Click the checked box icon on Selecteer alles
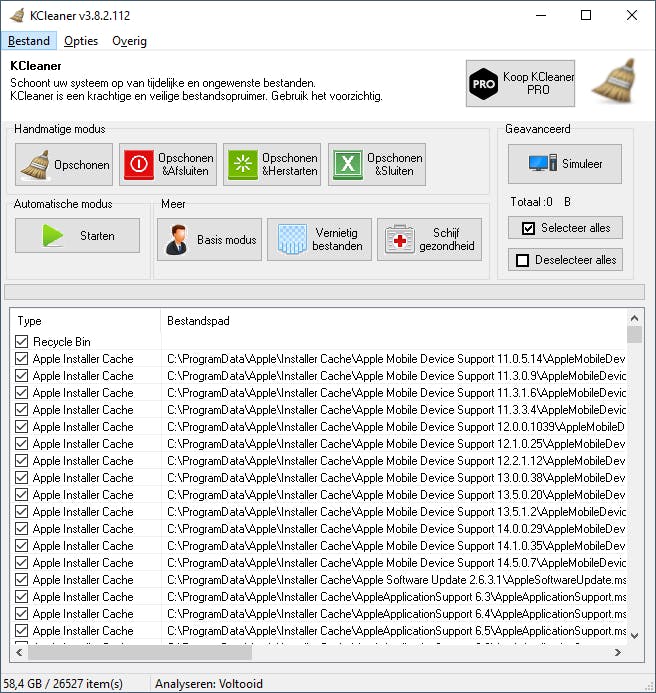Screen dimensions: 656x693 [x=528, y=228]
